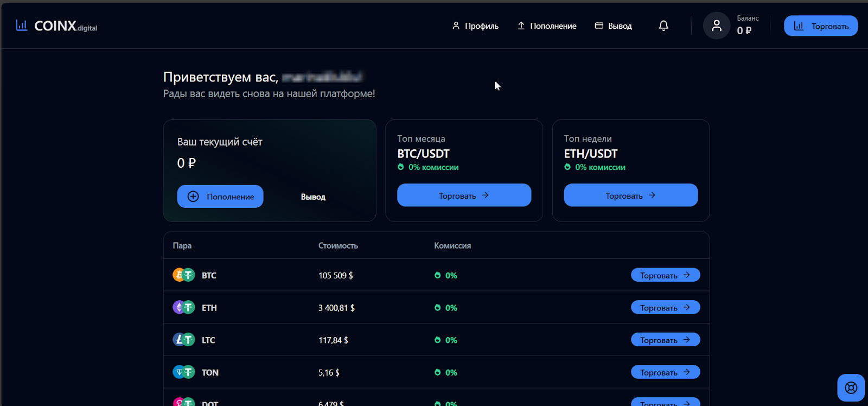Click Ваш текущий счёт heading

[220, 142]
